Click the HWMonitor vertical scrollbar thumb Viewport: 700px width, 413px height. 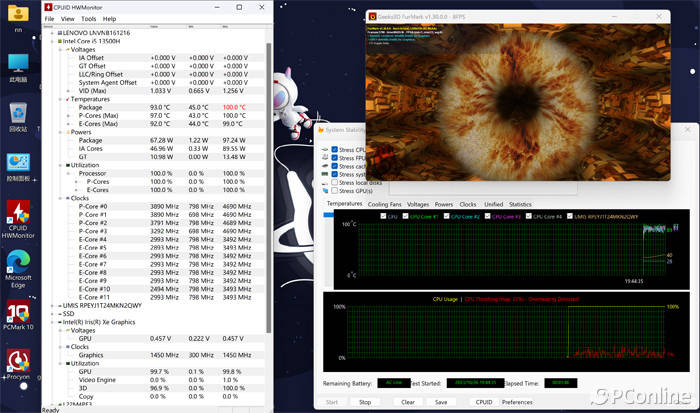coord(268,188)
